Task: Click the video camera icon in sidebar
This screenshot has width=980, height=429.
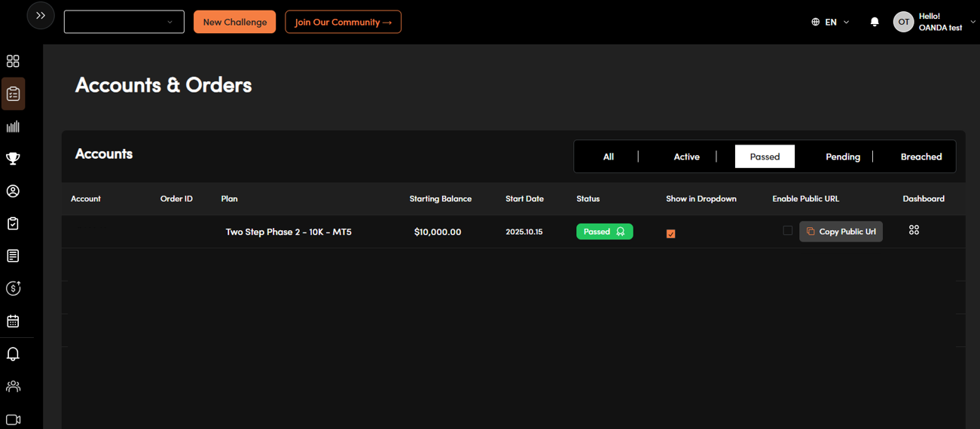Action: (x=13, y=419)
